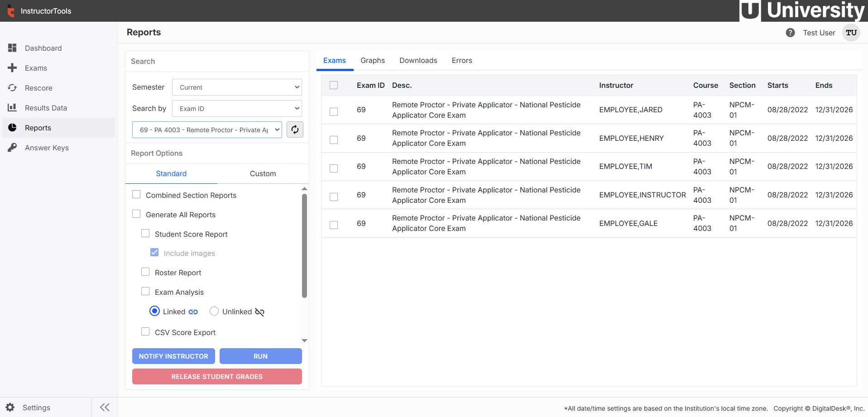The width and height of the screenshot is (868, 417).
Task: Enable the Combined Section Reports checkbox
Action: (x=136, y=194)
